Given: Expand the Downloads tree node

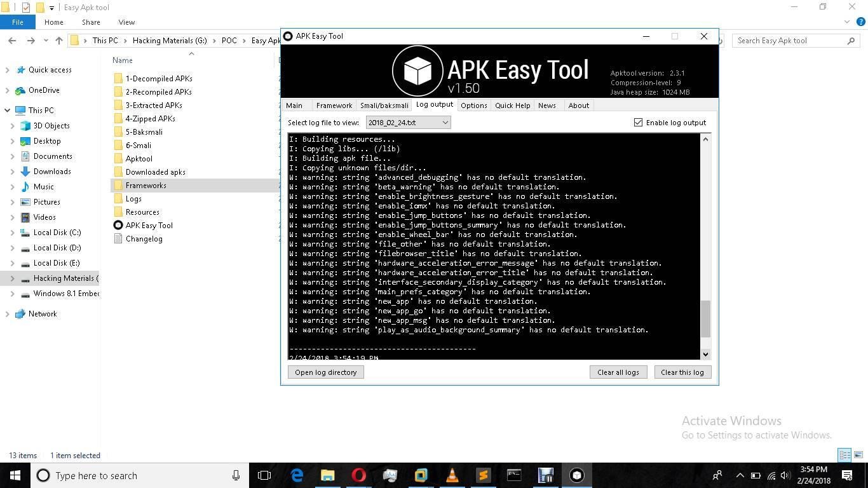Looking at the screenshot, I should [x=12, y=172].
